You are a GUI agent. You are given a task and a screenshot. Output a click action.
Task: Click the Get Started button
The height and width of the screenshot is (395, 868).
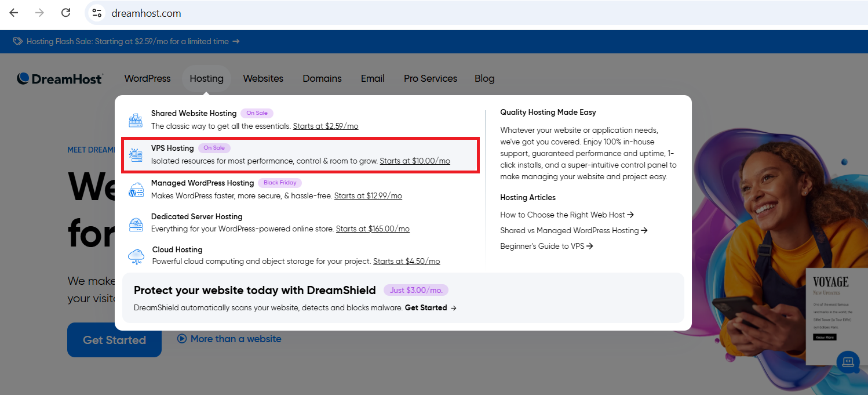click(x=114, y=340)
